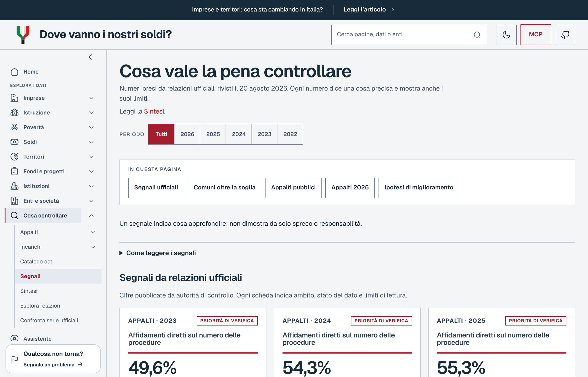Click the Cosa controllare magnifier icon

point(14,215)
